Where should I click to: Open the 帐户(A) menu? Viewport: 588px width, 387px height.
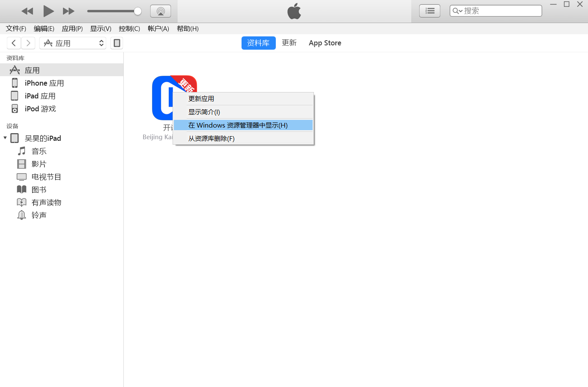tap(158, 29)
